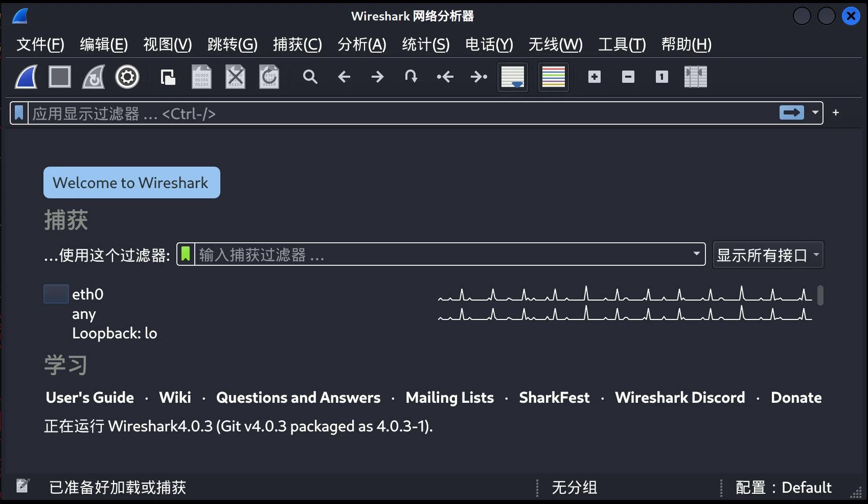Screen dimensions: 868x504
Task: Open the Donate link
Action: tap(796, 398)
